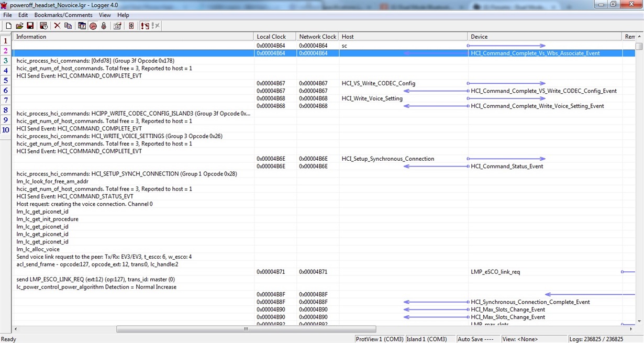Select the LMP_eSCO_link_req device entry
Image resolution: width=644 pixels, height=343 pixels.
[495, 272]
